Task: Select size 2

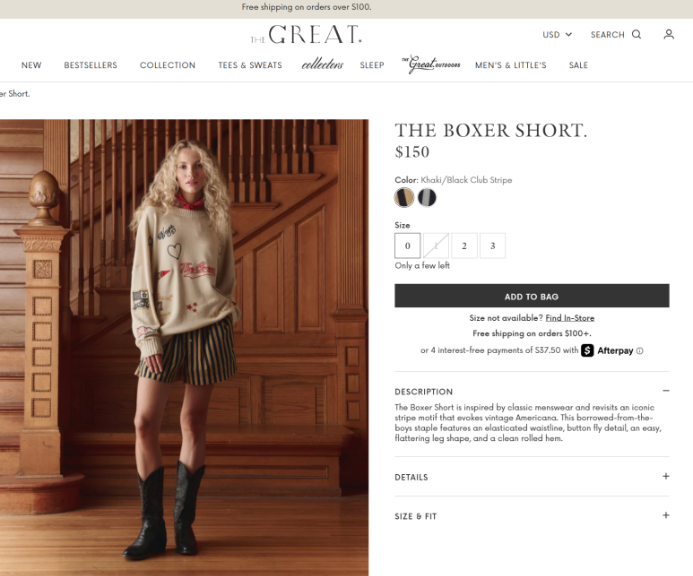Action: pos(464,246)
